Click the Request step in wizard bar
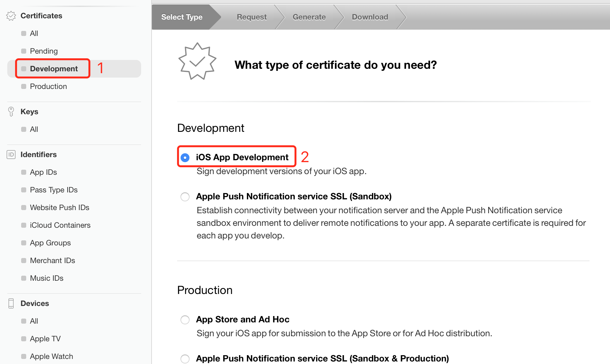 (x=252, y=17)
